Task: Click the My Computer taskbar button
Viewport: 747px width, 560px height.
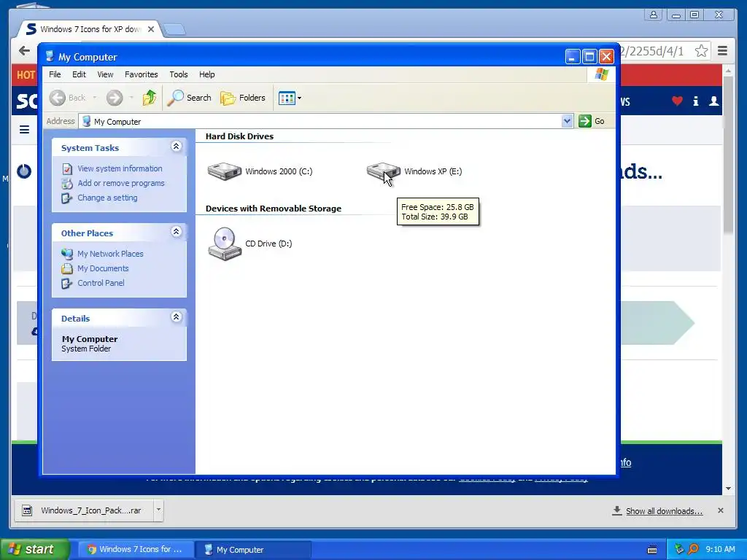Action: (253, 550)
